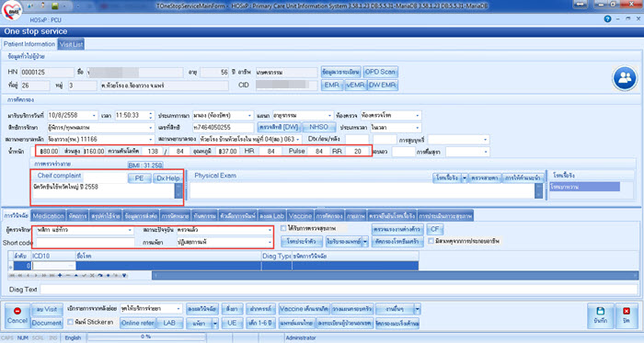Tick the checkbox under the CF button
Image resolution: width=644 pixels, height=343 pixels.
coord(431,241)
